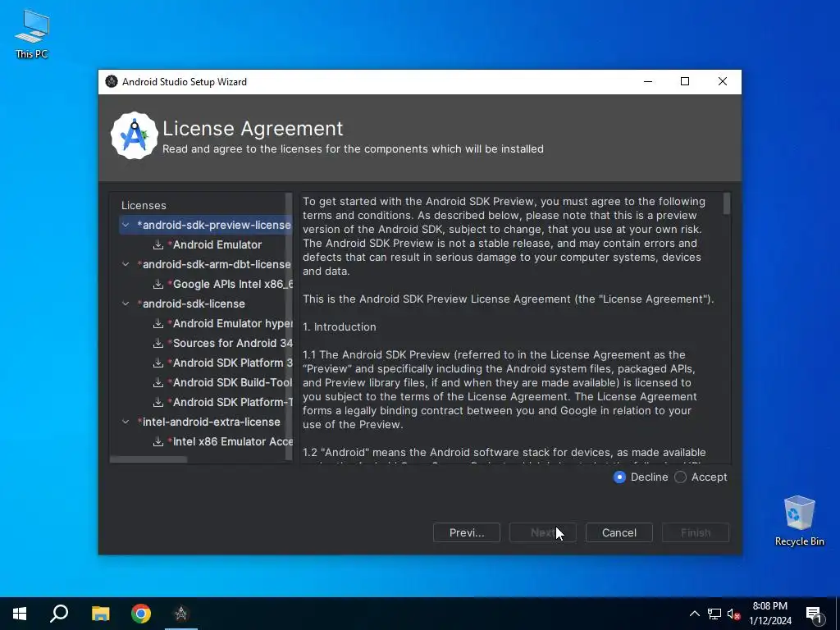
Task: Collapse the android-sdk-preview-license chevron
Action: click(126, 225)
